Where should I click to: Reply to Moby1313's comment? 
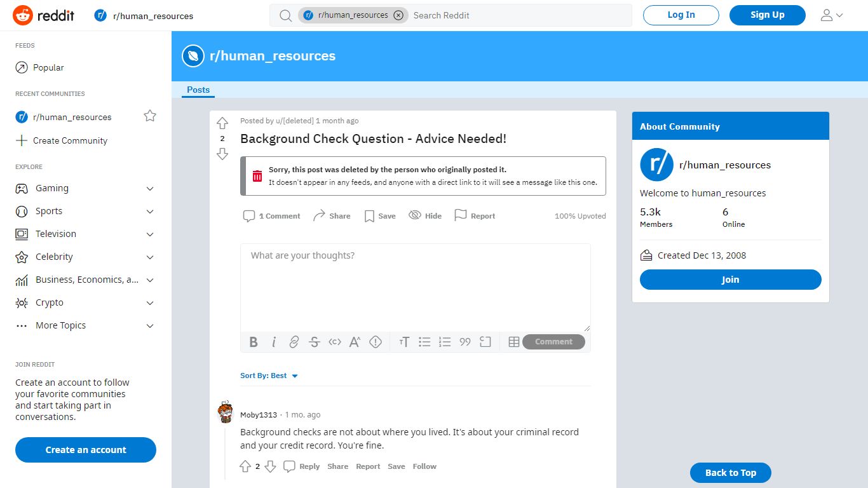tap(302, 466)
